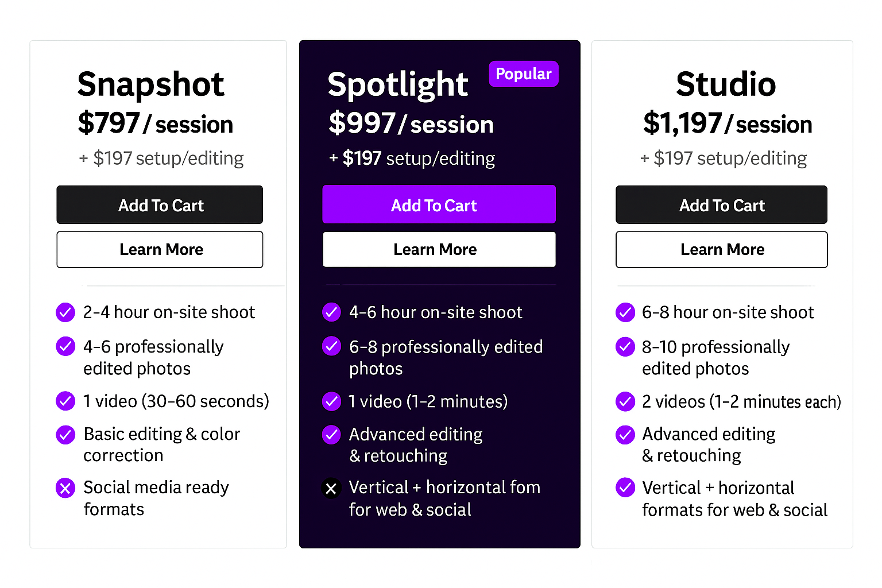Select Learn More on Studio plan
The width and height of the screenshot is (882, 588).
[721, 250]
